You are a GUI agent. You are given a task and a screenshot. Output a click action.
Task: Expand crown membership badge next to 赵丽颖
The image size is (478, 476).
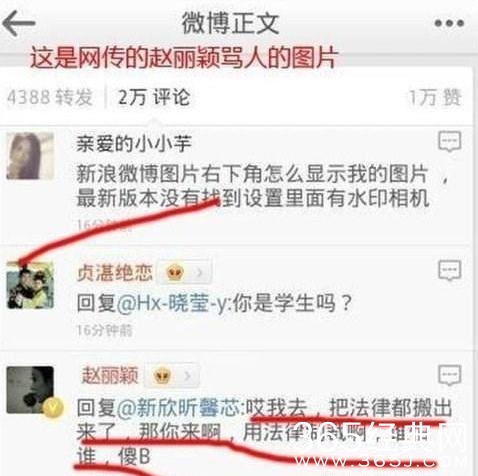coord(173,376)
